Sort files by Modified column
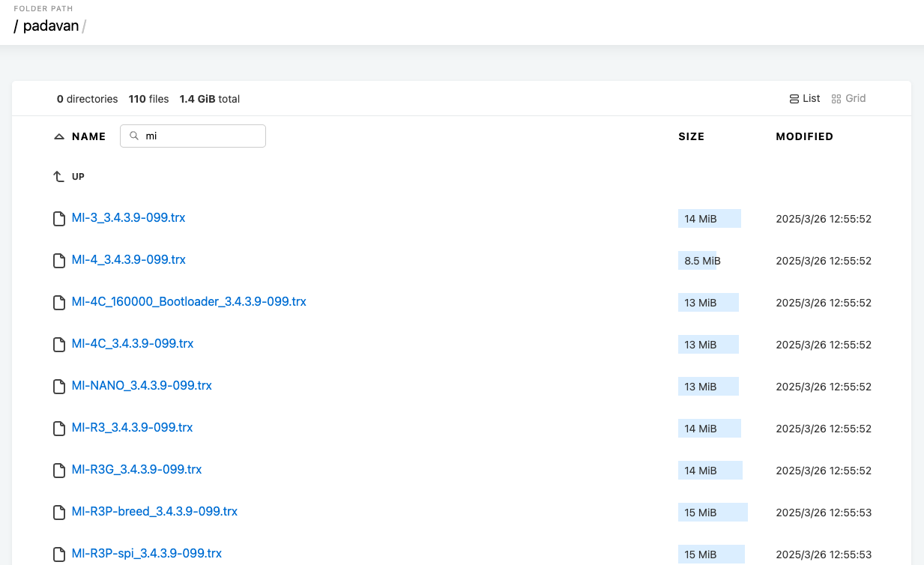The height and width of the screenshot is (565, 924). pyautogui.click(x=804, y=136)
